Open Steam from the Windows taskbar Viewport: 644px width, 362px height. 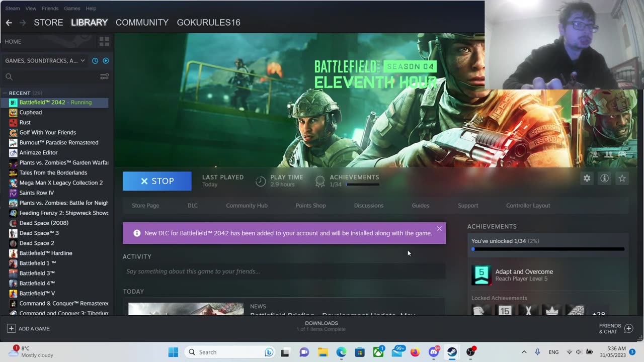(452, 352)
